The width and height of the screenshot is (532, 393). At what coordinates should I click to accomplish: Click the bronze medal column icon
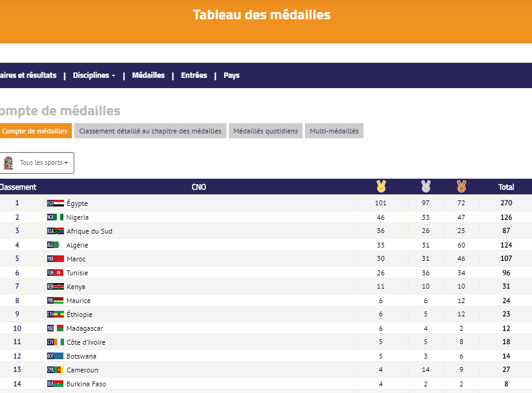(x=461, y=187)
